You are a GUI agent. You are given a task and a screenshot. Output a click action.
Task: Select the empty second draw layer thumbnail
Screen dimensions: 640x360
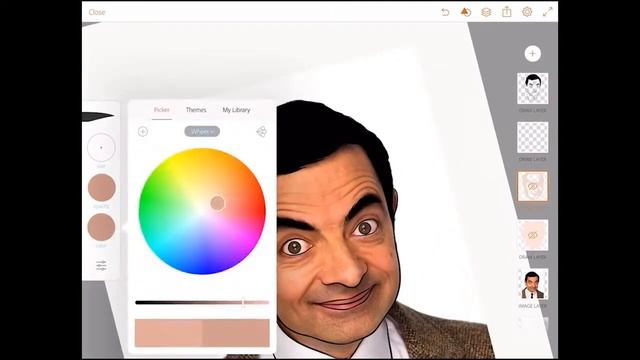tap(533, 138)
